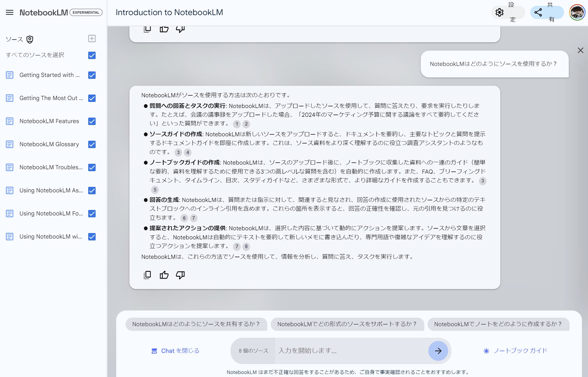Click the source privacy shield icon
The image size is (588, 377).
(x=30, y=40)
